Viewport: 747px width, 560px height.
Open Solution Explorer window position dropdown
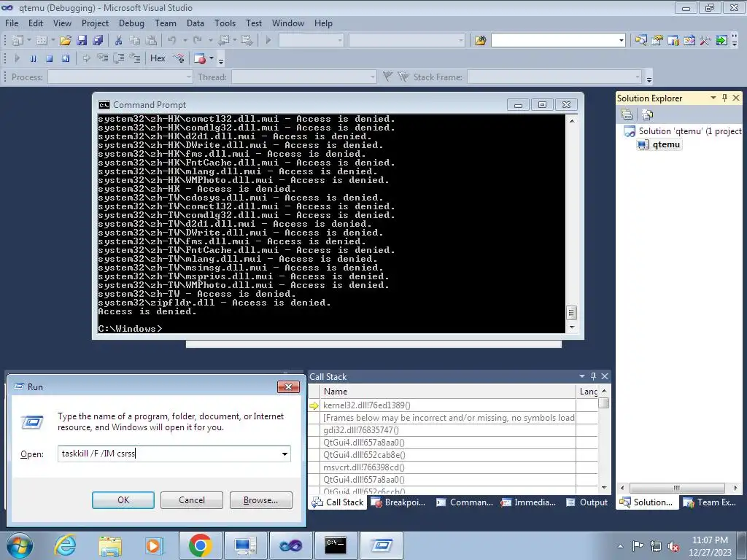713,98
